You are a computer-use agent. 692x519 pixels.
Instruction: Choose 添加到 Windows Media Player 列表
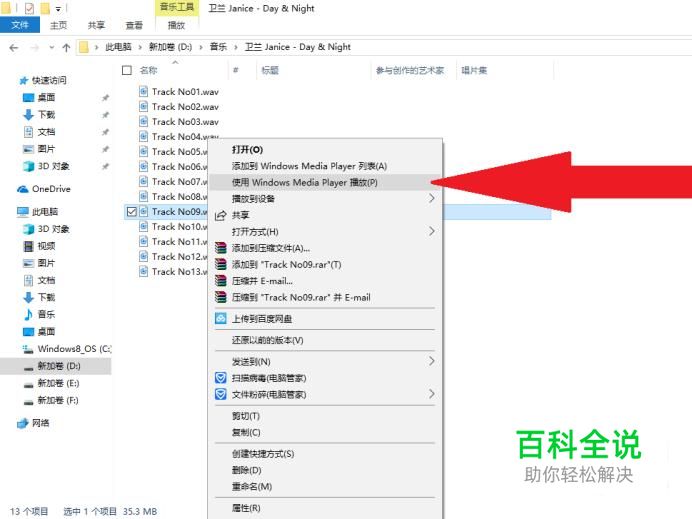point(325,166)
